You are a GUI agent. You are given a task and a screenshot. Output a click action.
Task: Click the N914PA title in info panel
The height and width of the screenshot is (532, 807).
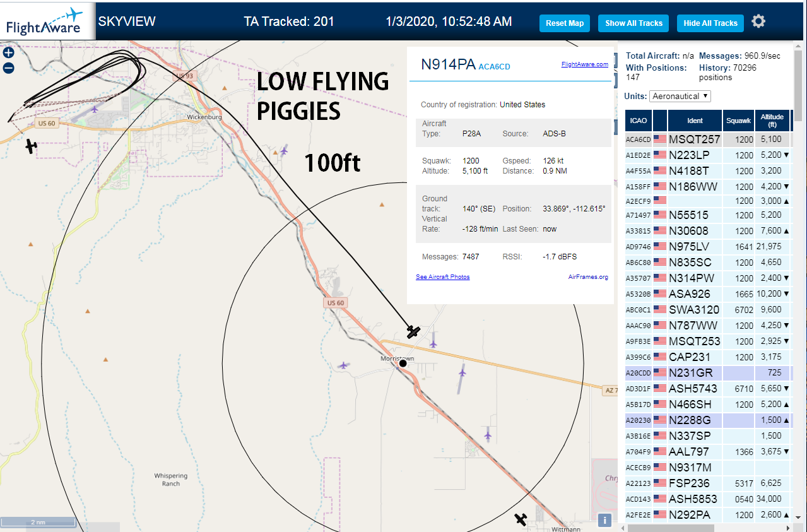[448, 64]
